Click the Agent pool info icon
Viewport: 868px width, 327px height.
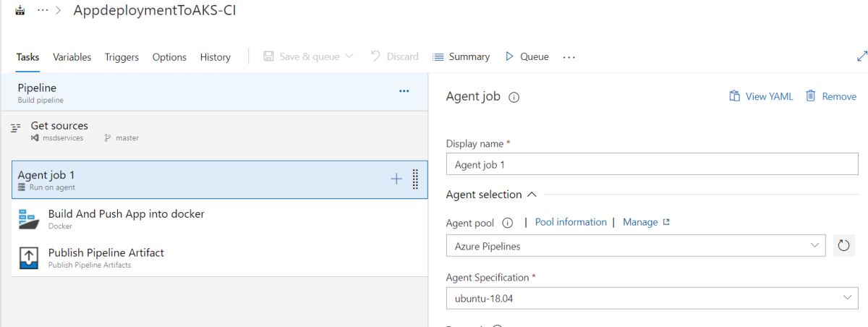(x=507, y=223)
